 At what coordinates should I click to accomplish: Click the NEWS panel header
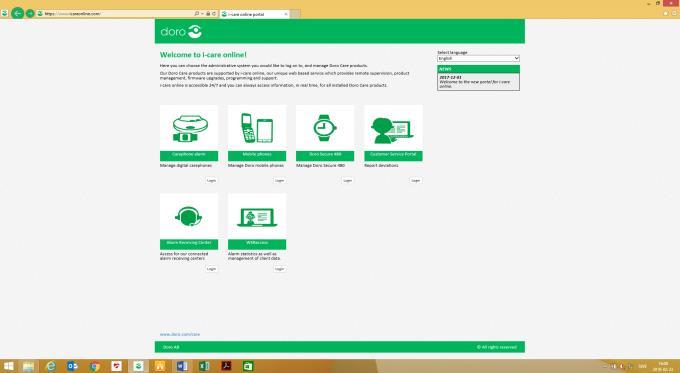[x=478, y=69]
